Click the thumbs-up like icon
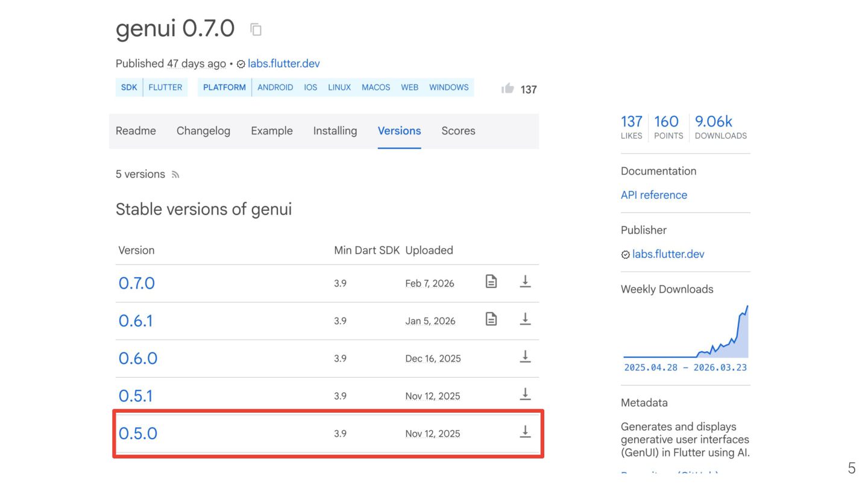This screenshot has height=488, width=868. click(508, 89)
